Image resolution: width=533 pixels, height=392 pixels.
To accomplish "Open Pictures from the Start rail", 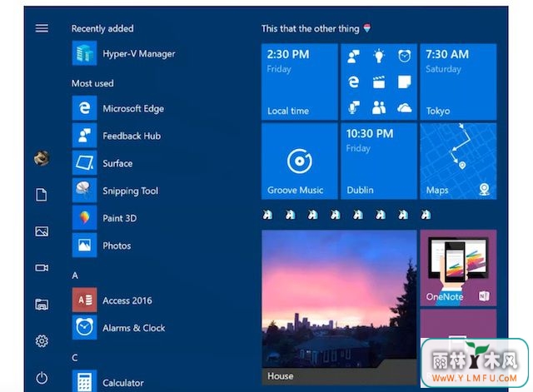I will point(42,231).
